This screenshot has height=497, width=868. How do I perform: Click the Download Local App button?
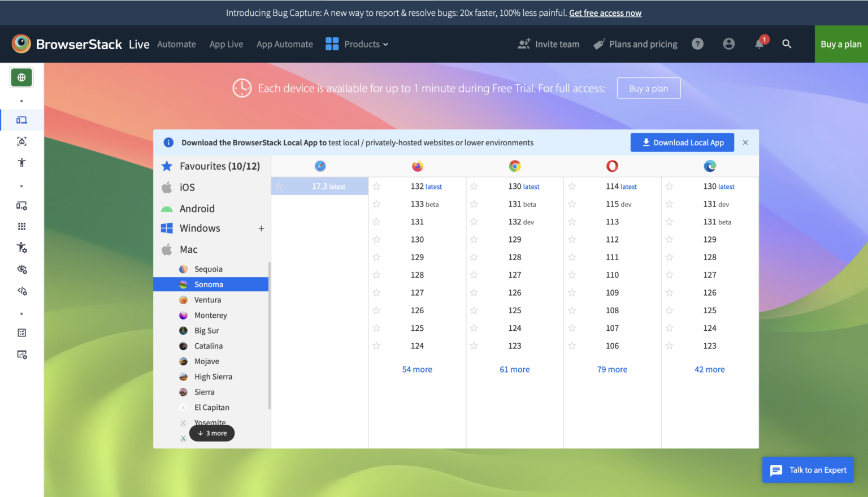(682, 142)
